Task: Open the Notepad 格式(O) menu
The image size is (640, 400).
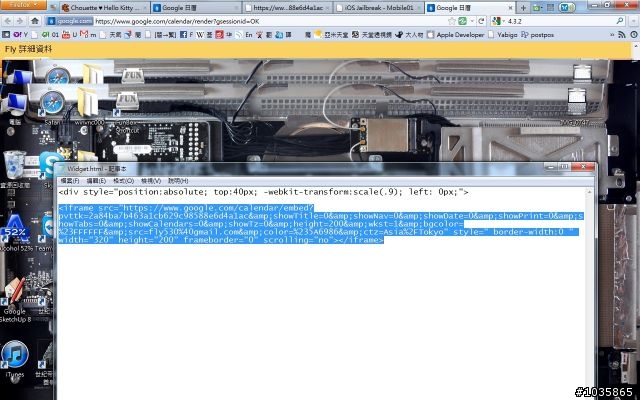Action: click(123, 181)
